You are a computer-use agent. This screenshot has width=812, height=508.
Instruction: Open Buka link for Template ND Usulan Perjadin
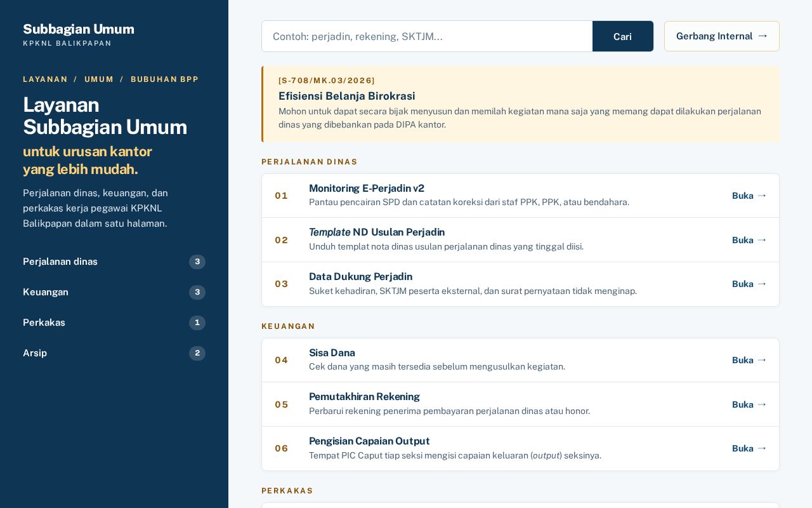[x=749, y=240]
